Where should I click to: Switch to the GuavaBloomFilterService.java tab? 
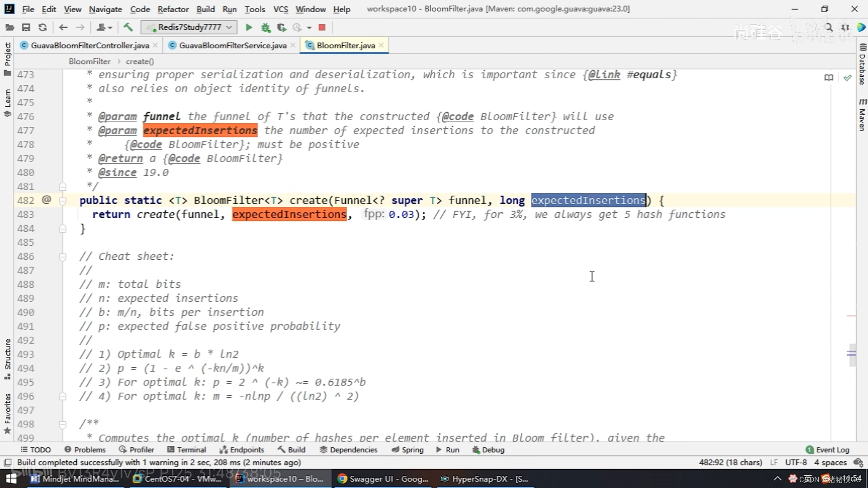pyautogui.click(x=232, y=46)
